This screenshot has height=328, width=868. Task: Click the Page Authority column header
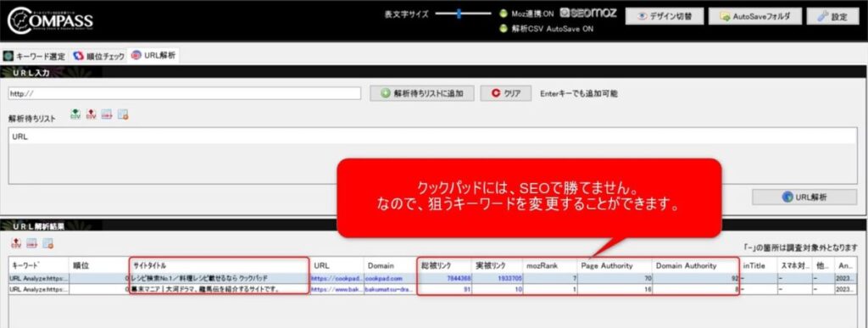[615, 265]
